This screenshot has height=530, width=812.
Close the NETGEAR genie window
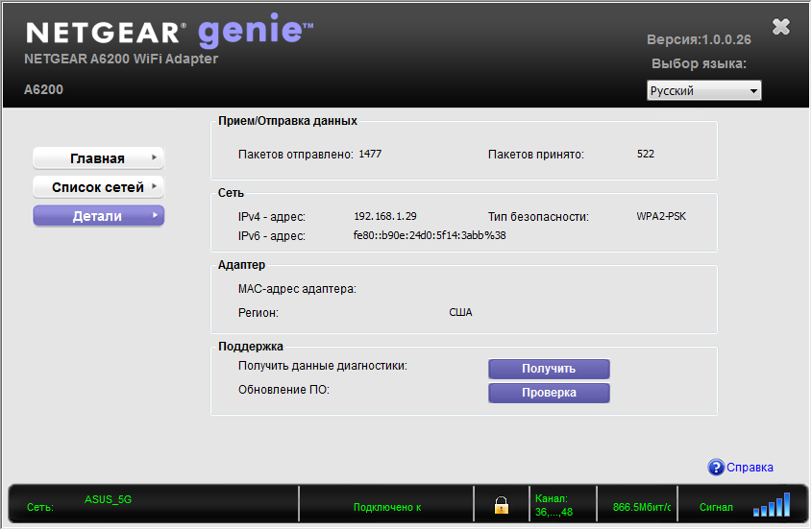[x=781, y=26]
